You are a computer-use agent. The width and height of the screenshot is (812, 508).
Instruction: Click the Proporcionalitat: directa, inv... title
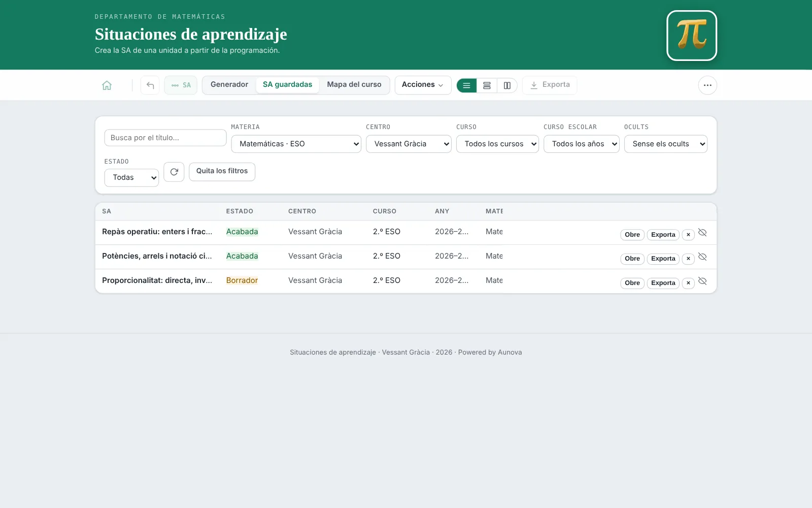(x=157, y=280)
